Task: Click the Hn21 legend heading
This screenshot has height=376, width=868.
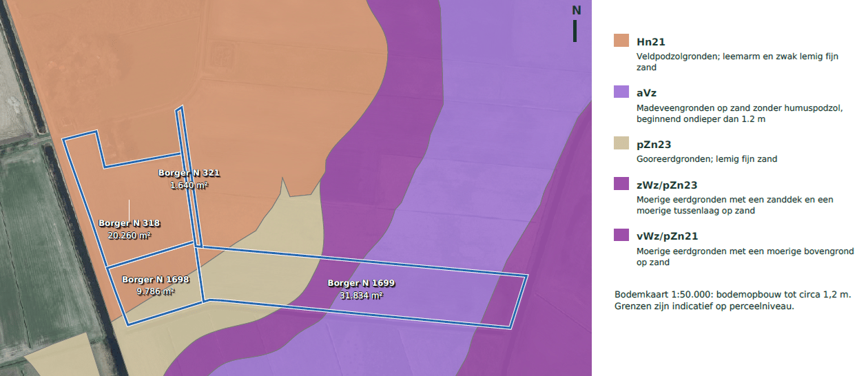Action: click(x=651, y=42)
